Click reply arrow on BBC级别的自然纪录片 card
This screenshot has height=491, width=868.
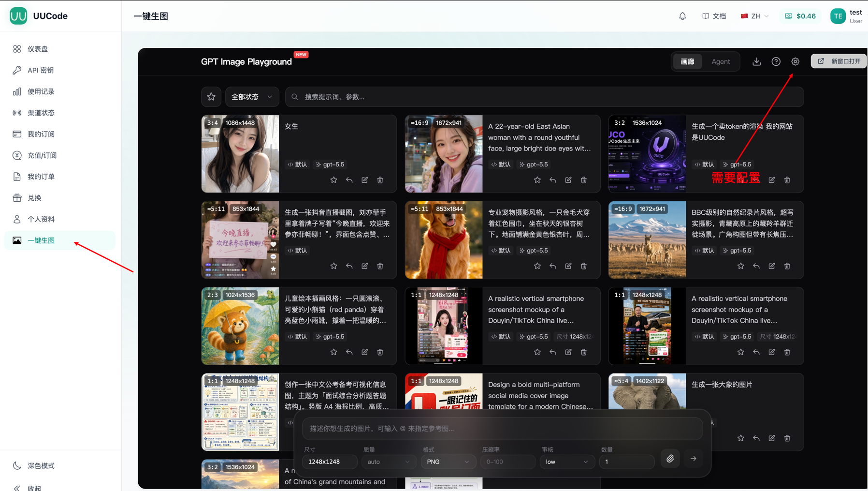point(756,266)
